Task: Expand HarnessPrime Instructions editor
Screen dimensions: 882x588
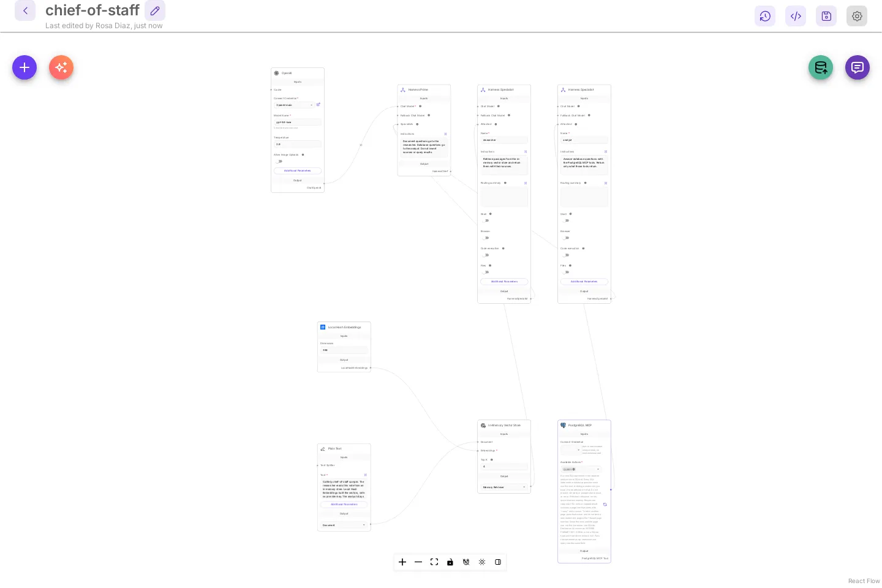Action: (x=445, y=134)
